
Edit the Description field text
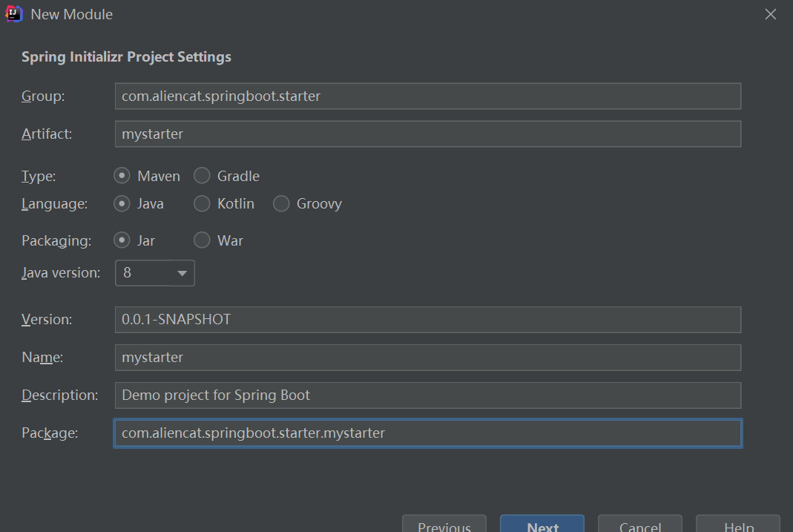point(428,395)
